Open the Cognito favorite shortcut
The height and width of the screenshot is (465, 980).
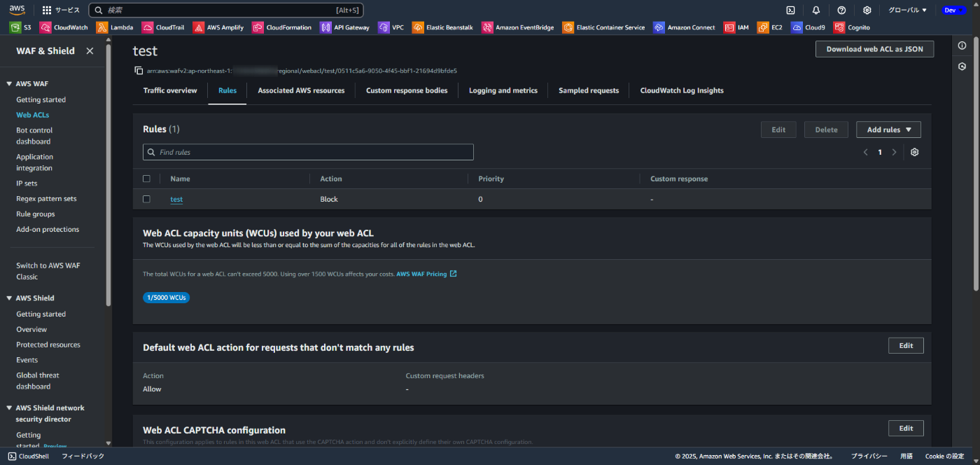(x=852, y=27)
